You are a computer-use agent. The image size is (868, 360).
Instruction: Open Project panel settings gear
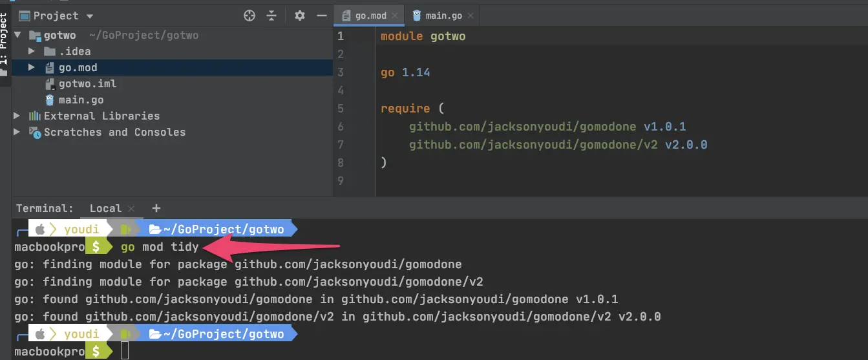click(299, 16)
